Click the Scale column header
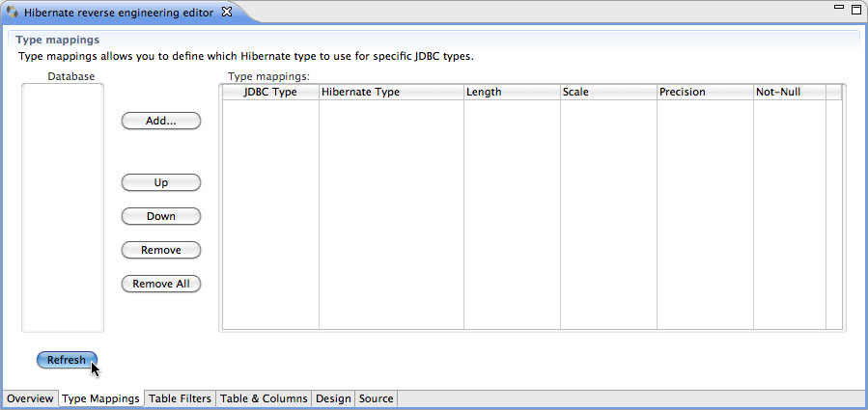Viewport: 868px width, 410px height. click(608, 93)
